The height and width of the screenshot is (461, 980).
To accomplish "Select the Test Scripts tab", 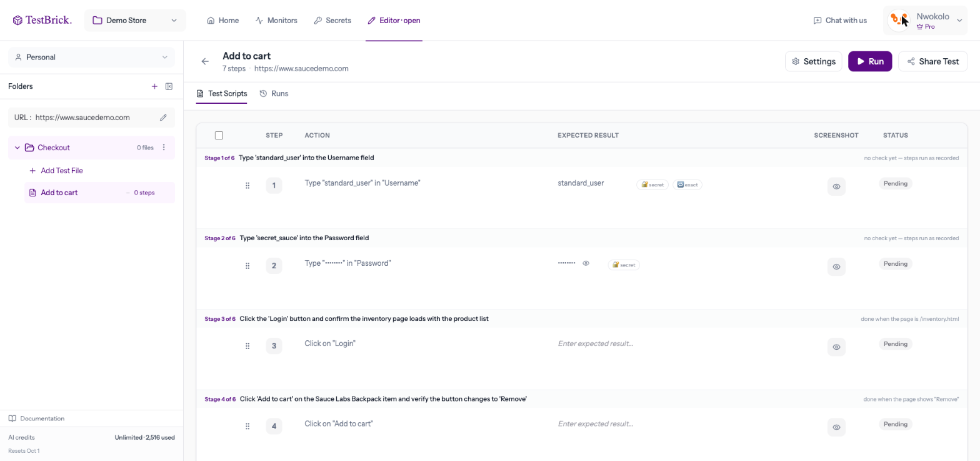I will pyautogui.click(x=221, y=93).
